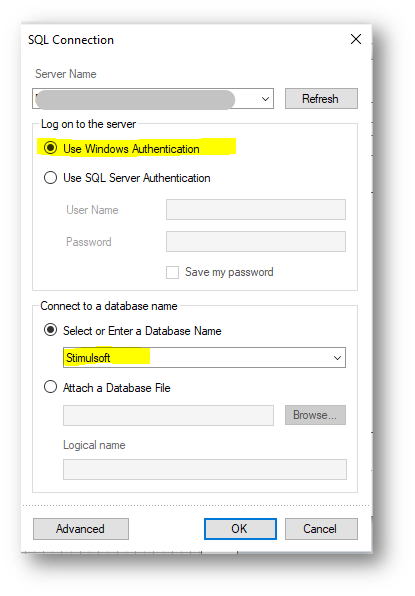
Task: Select Use SQL Server Authentication option
Action: coord(50,178)
